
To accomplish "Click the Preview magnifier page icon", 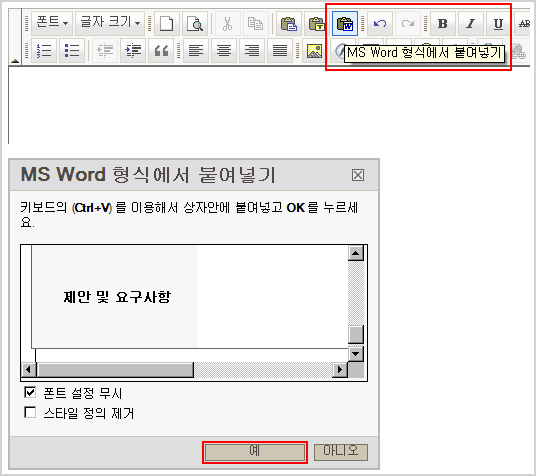I will pyautogui.click(x=195, y=24).
